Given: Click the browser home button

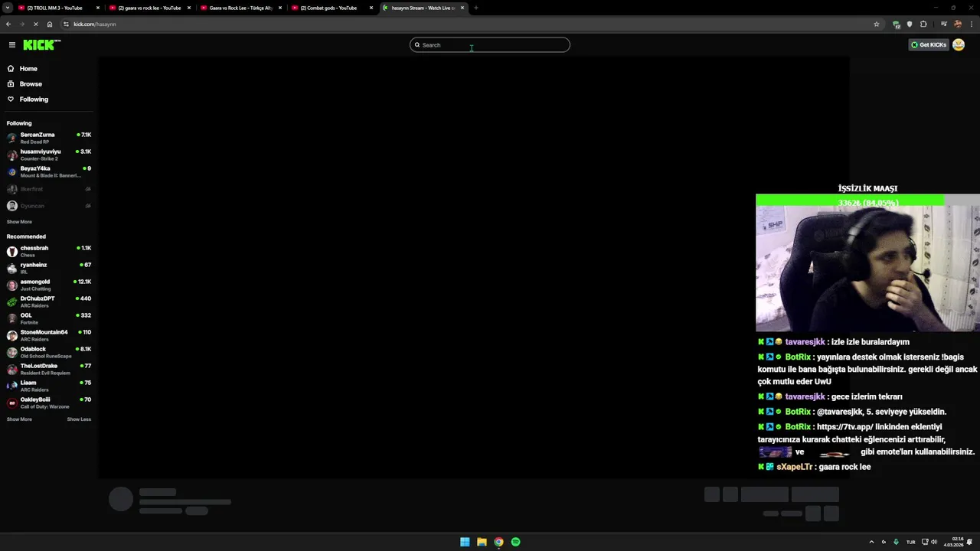Looking at the screenshot, I should tap(50, 24).
